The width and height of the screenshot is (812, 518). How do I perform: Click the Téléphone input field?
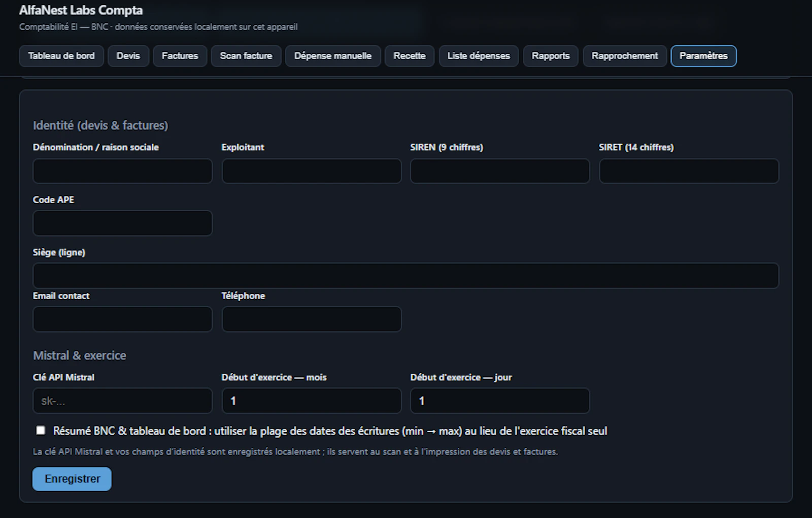coord(312,319)
